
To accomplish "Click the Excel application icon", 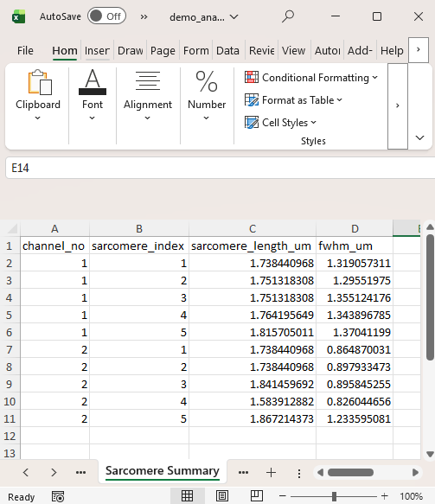I will (x=19, y=16).
